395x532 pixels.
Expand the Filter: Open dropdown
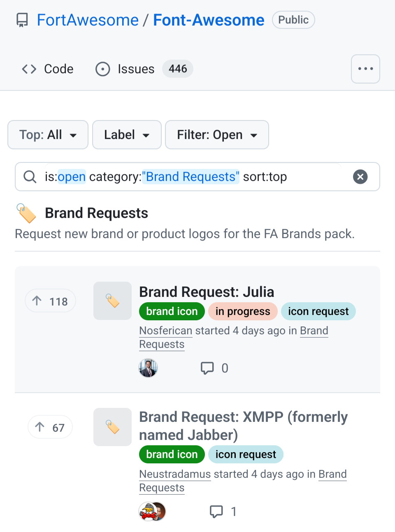(x=217, y=135)
